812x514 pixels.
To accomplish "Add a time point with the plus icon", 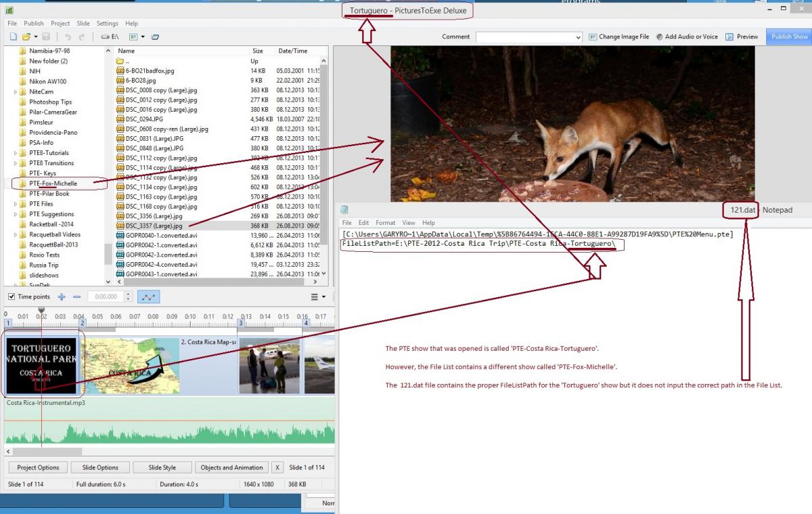I will pyautogui.click(x=62, y=297).
